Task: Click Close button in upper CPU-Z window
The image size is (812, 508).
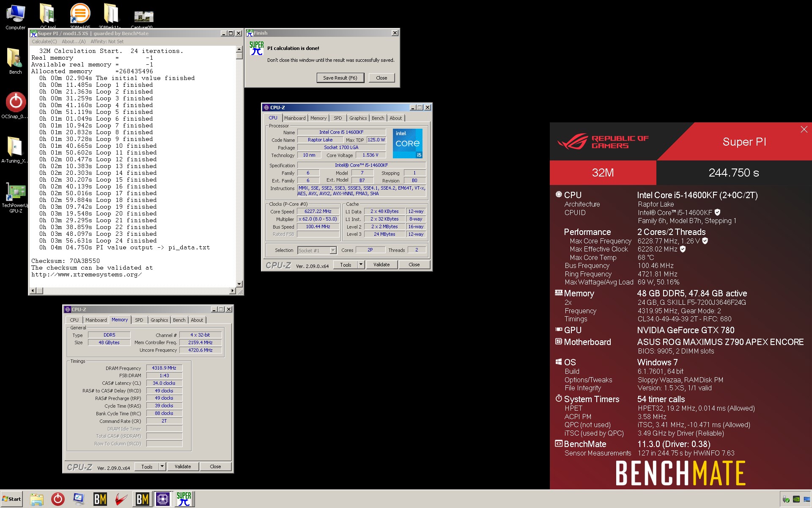Action: pyautogui.click(x=414, y=265)
